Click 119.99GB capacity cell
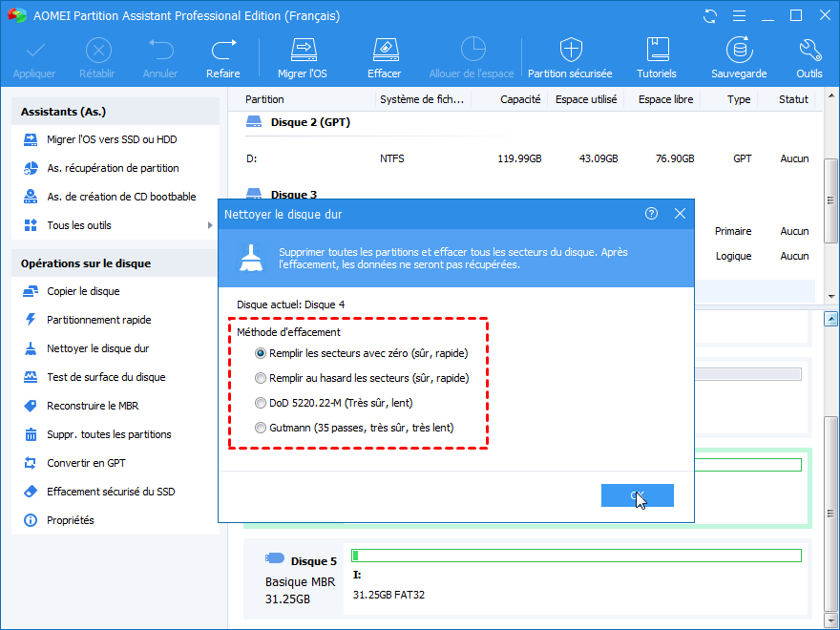The width and height of the screenshot is (840, 630). 519,158
